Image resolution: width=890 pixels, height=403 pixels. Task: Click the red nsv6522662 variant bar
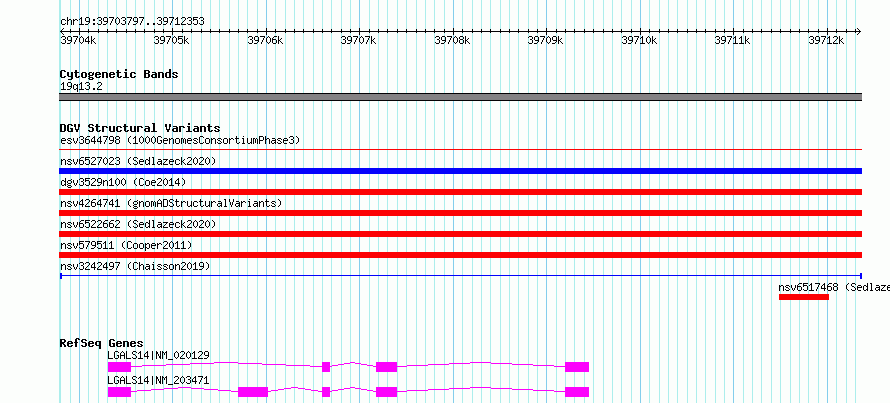(461, 234)
